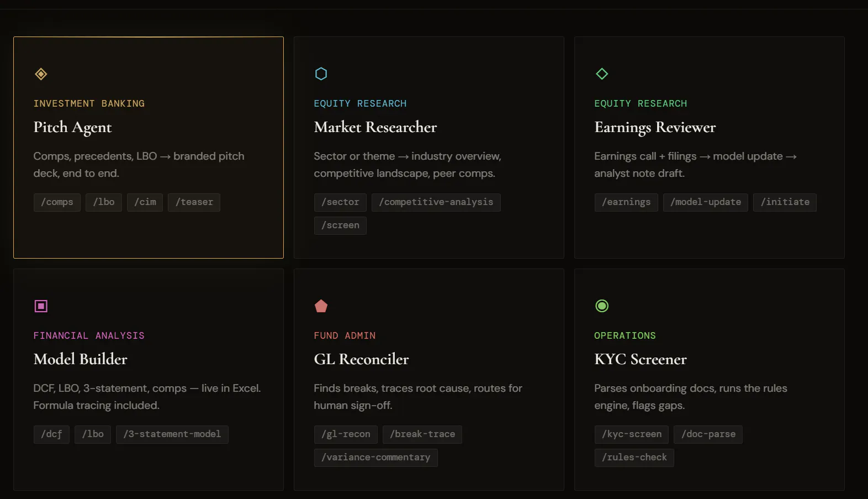The height and width of the screenshot is (499, 868).
Task: Click the OPERATIONS category label
Action: [x=625, y=336]
